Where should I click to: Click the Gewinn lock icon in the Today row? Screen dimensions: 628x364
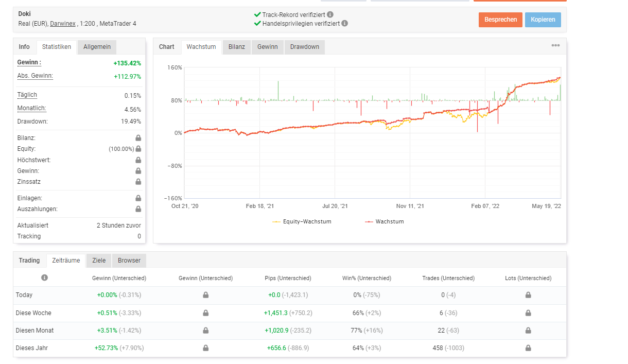tap(205, 295)
